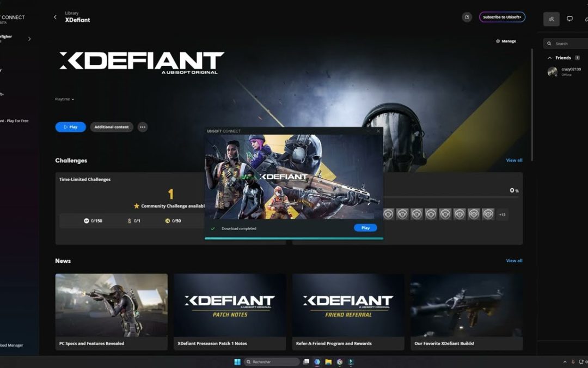Viewport: 588px width, 368px height.
Task: Click the XDefiant page title
Action: (x=78, y=20)
